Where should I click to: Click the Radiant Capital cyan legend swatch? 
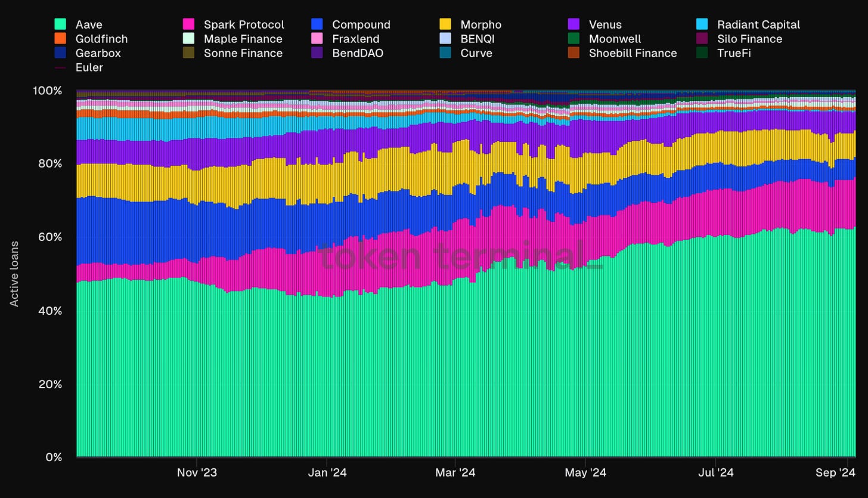coord(702,24)
